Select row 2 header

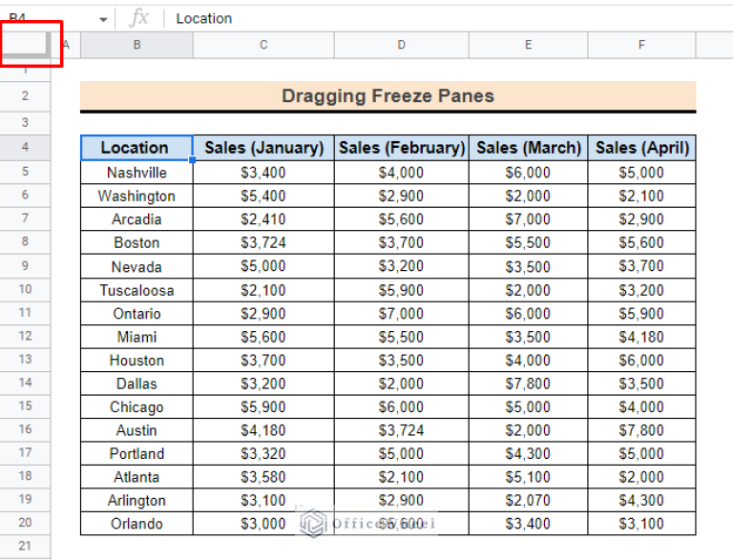[25, 96]
